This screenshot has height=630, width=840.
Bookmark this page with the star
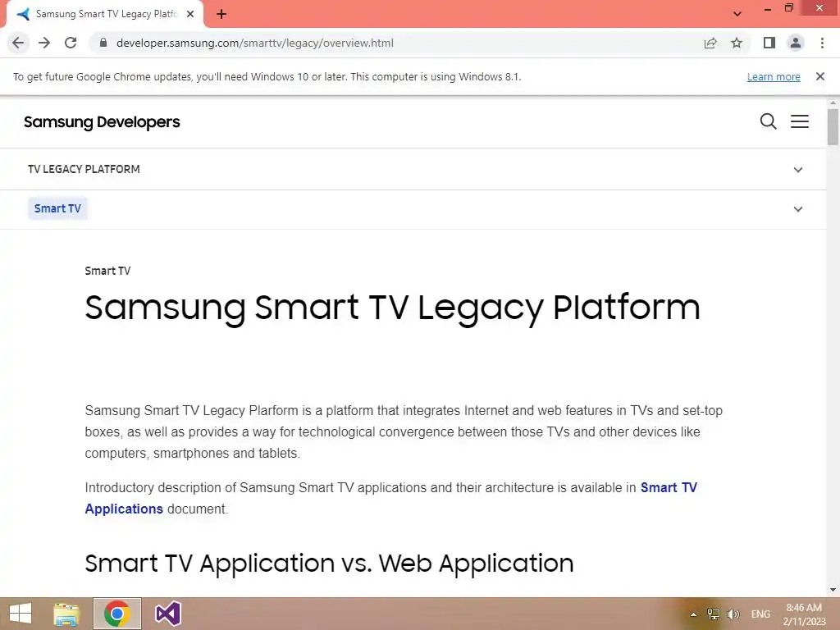737,43
